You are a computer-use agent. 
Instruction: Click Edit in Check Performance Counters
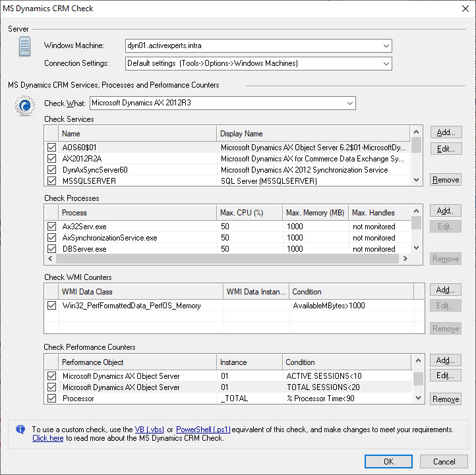click(445, 376)
